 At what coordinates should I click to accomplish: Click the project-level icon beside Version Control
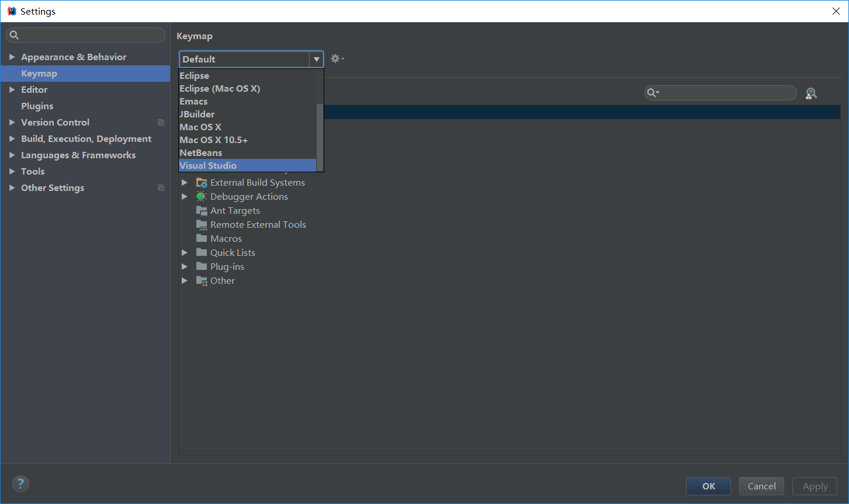point(161,123)
